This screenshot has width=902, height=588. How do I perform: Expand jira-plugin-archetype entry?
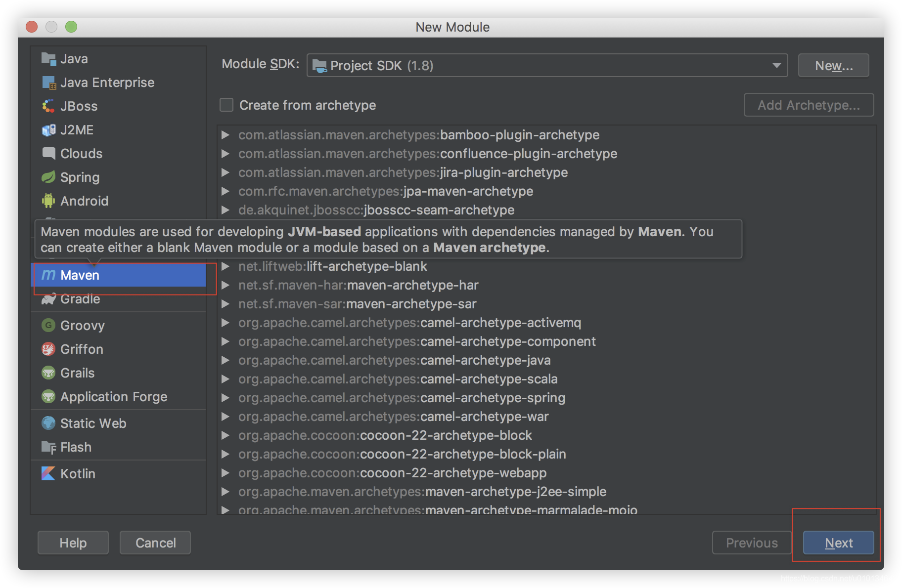225,172
